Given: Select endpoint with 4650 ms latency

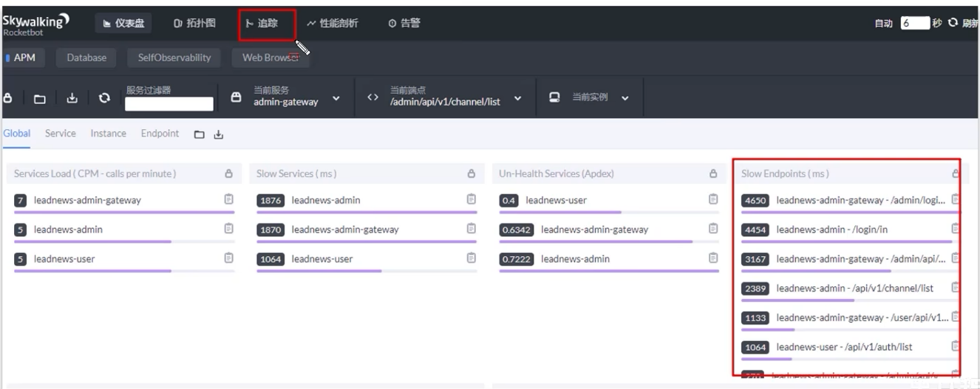Looking at the screenshot, I should pos(861,200).
